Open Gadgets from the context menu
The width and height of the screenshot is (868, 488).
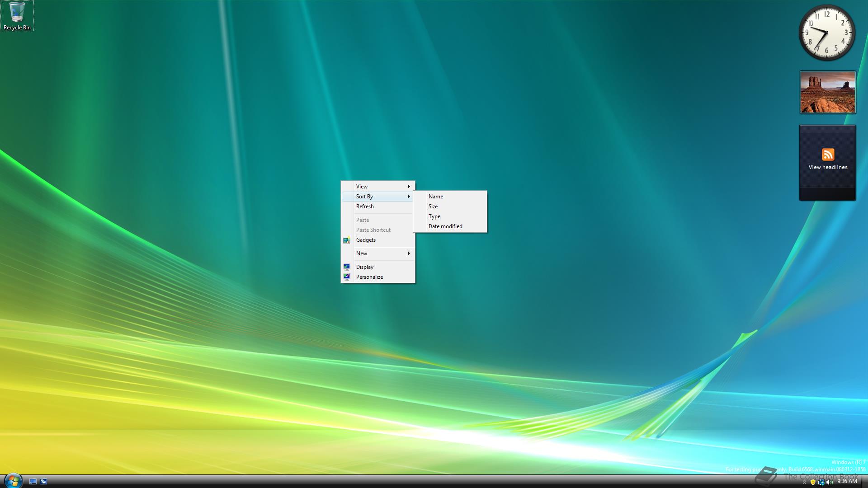(378, 240)
